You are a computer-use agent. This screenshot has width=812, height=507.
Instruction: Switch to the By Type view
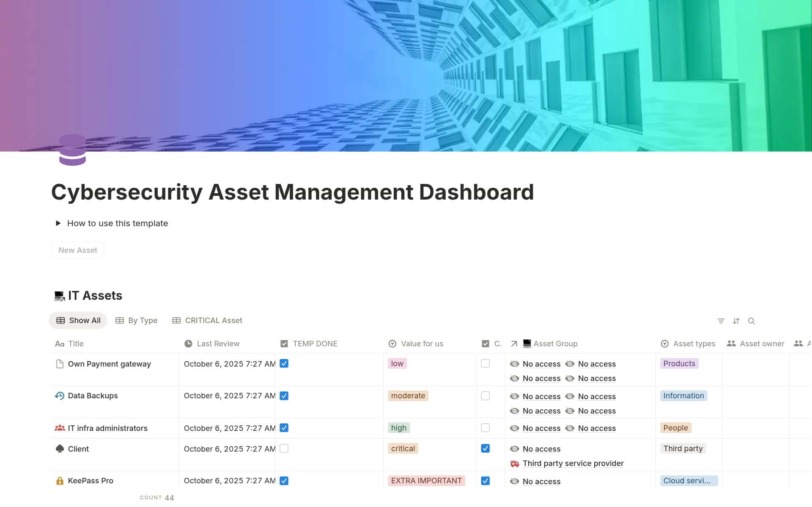[x=136, y=321]
